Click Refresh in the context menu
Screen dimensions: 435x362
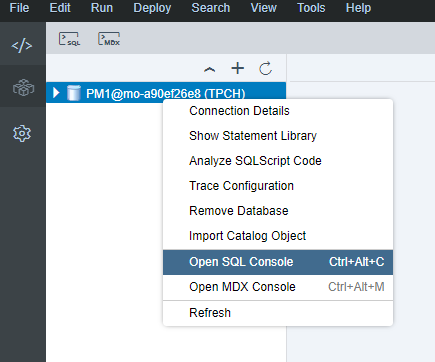pos(278,313)
